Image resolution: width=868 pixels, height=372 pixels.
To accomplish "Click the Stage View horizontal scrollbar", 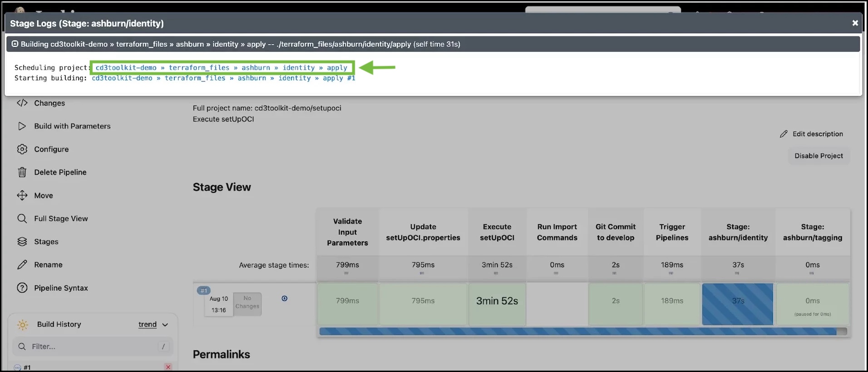I will [x=577, y=332].
